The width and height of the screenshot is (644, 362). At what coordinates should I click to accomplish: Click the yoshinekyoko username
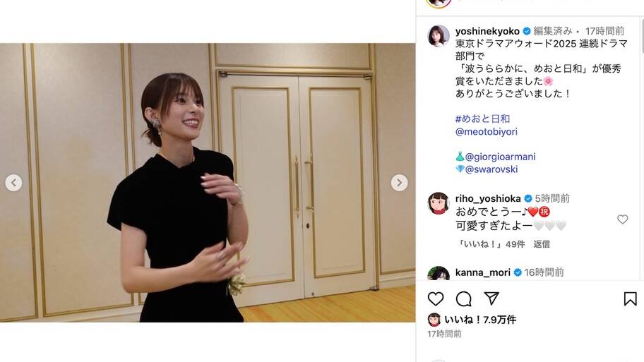487,31
